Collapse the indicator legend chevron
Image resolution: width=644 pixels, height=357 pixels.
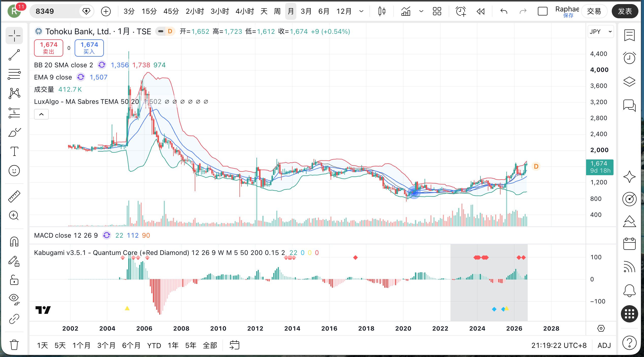[x=41, y=114]
